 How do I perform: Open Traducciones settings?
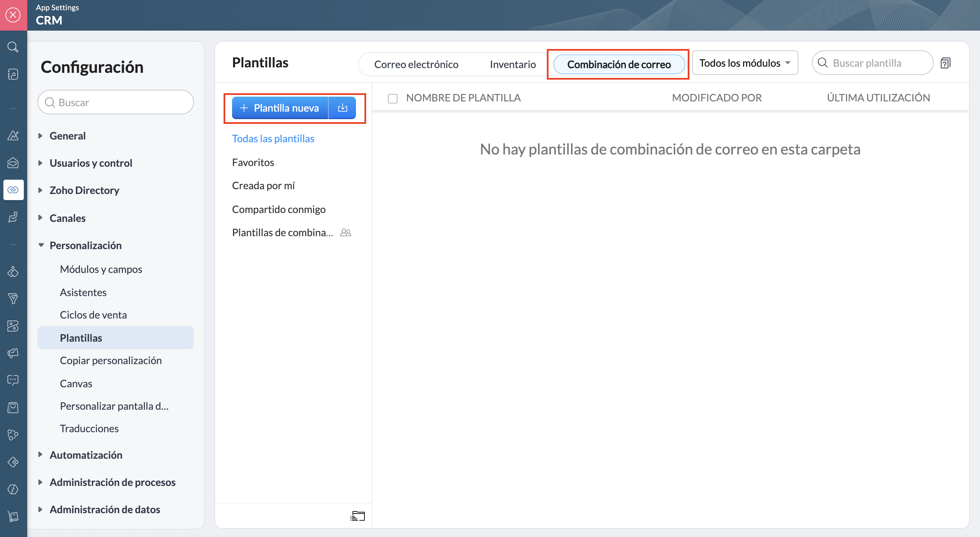pyautogui.click(x=89, y=428)
